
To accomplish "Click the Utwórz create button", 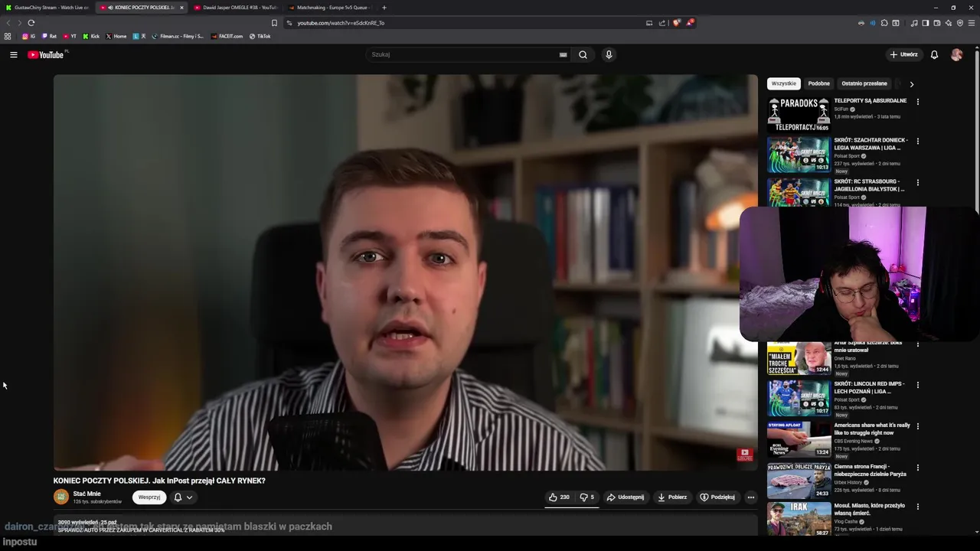I will tap(903, 54).
